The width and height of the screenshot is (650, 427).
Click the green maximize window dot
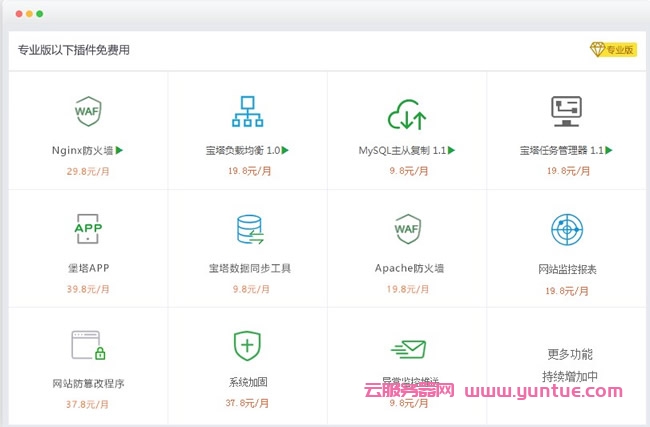pyautogui.click(x=40, y=15)
